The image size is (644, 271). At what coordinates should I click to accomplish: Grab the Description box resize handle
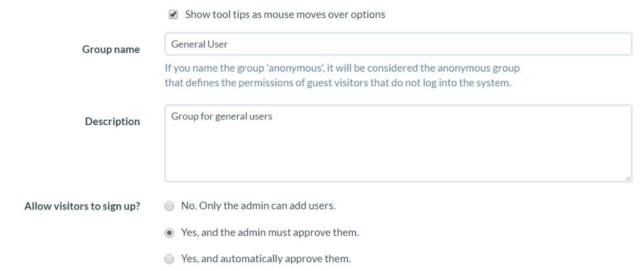pos(628,178)
